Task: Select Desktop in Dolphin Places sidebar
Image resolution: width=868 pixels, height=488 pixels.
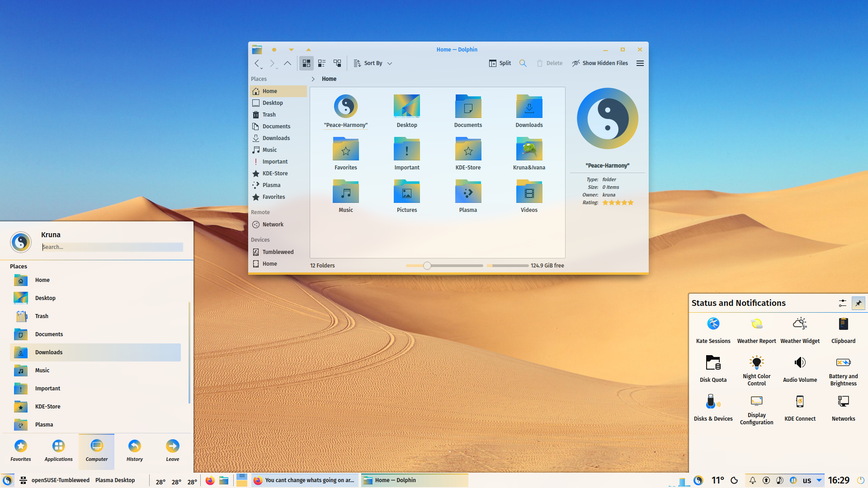Action: click(278, 103)
